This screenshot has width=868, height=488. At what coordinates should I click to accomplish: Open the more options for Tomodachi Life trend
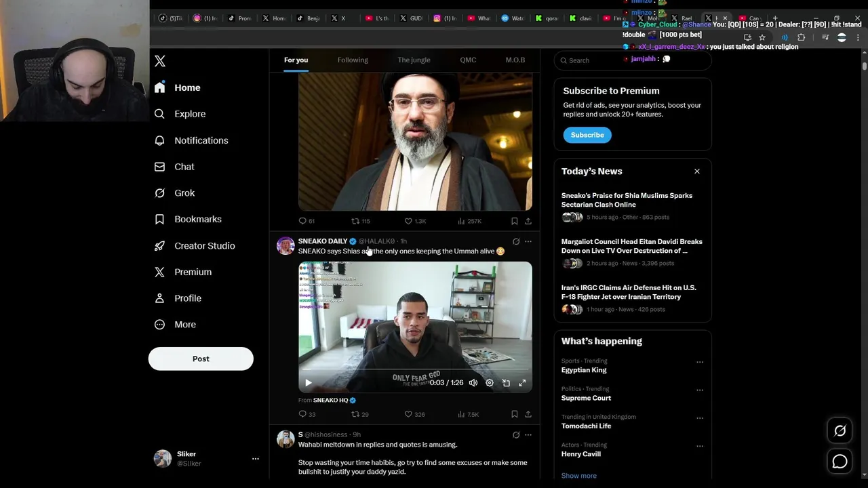[x=700, y=418]
